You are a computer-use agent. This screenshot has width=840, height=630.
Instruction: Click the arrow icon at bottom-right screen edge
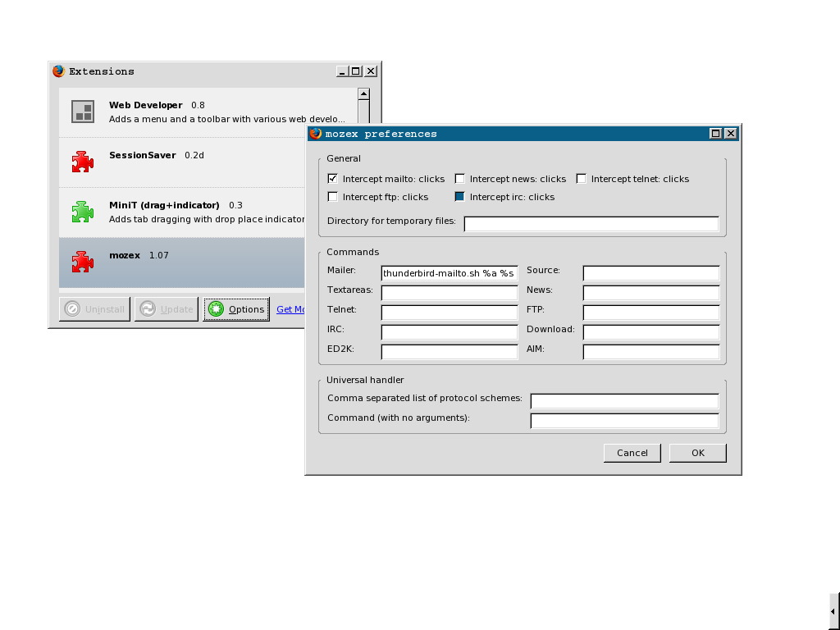click(x=833, y=611)
